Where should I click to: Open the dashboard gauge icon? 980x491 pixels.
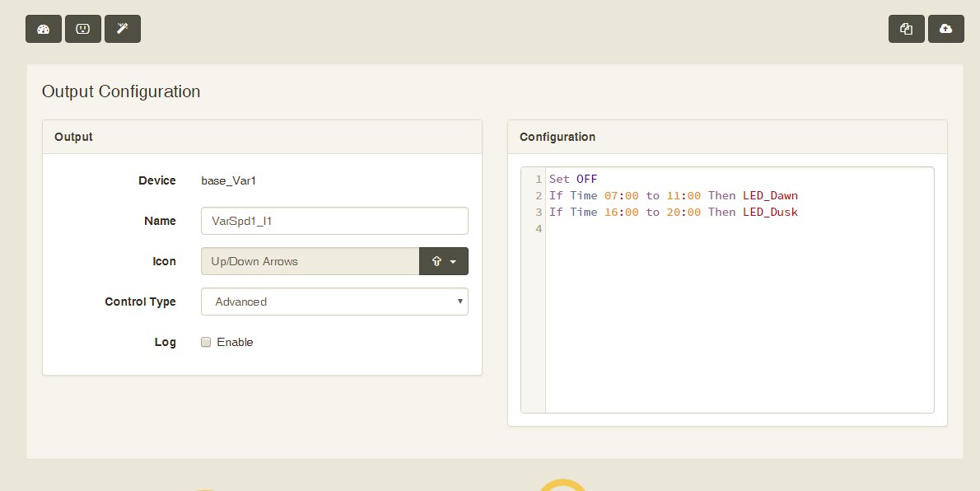[44, 29]
